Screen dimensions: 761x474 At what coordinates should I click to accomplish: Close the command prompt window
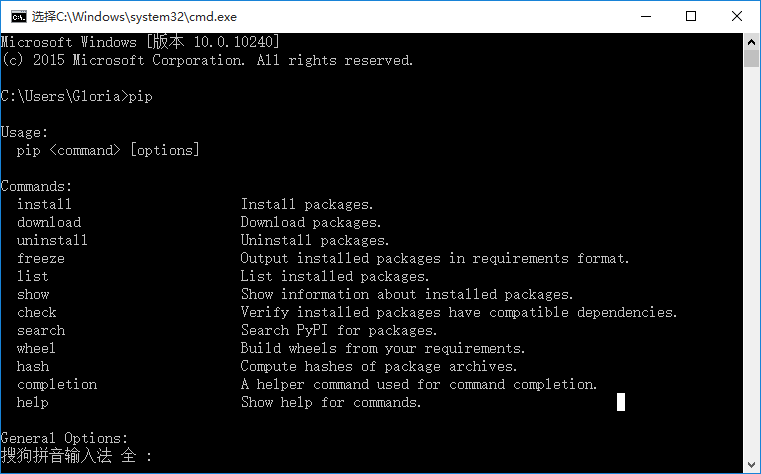pyautogui.click(x=737, y=16)
